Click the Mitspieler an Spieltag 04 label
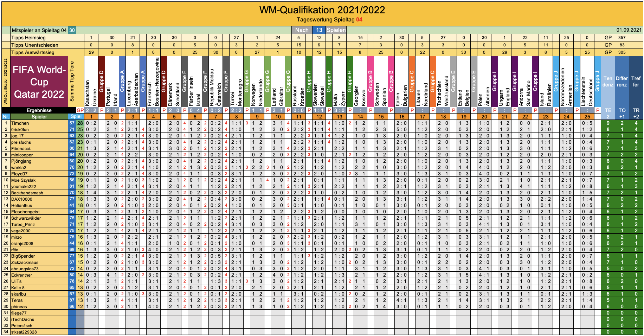This screenshot has width=644, height=336. click(39, 30)
